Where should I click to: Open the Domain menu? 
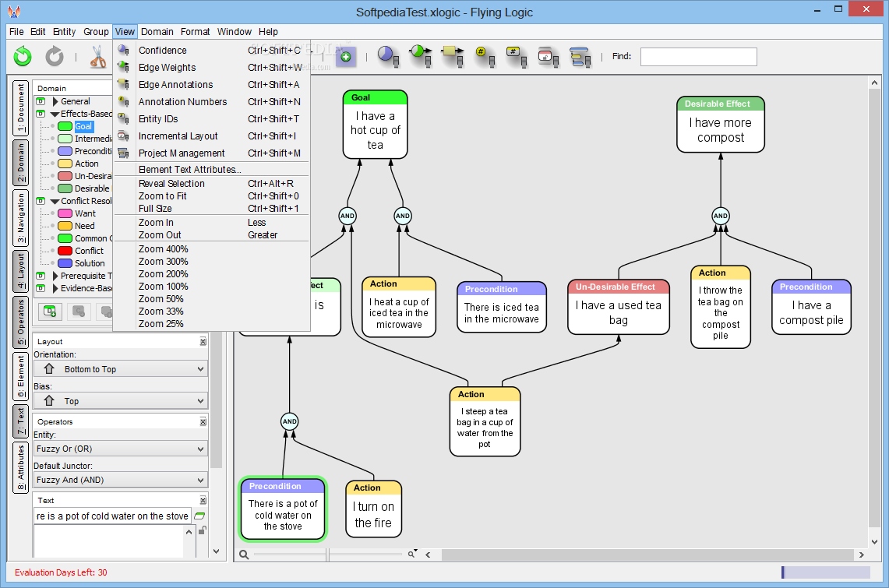tap(157, 32)
